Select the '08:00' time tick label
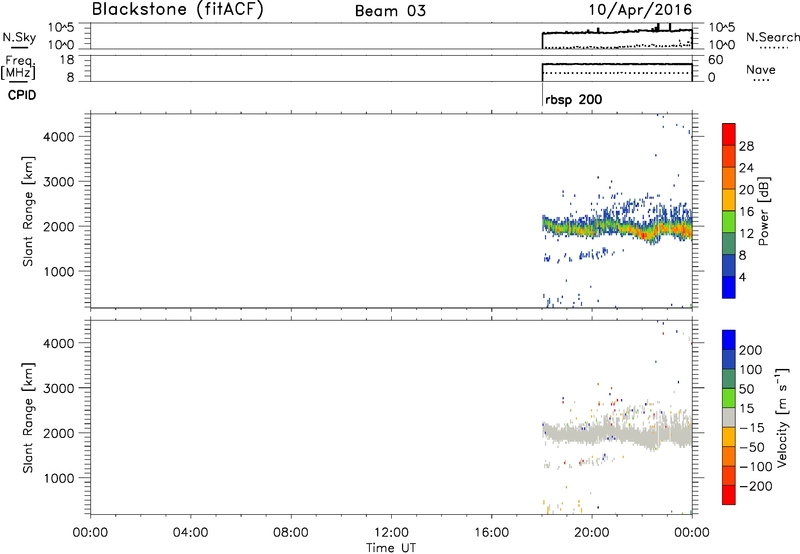Image resolution: width=800 pixels, height=554 pixels. 290,533
